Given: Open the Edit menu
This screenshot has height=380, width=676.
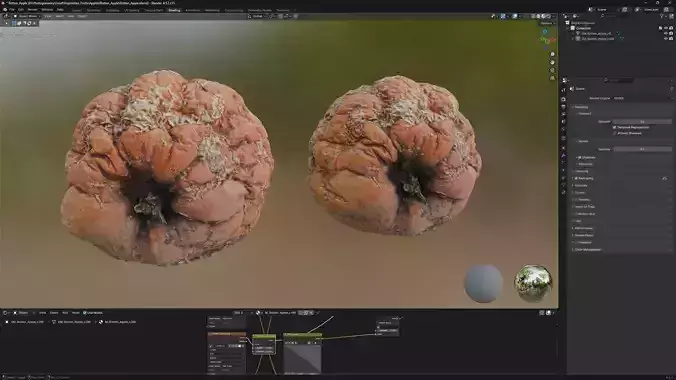Looking at the screenshot, I should tap(21, 9).
